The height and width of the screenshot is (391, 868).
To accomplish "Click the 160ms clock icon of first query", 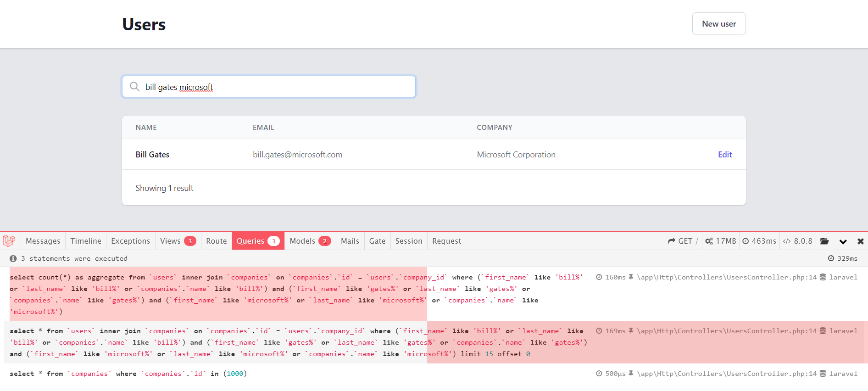I will [599, 277].
